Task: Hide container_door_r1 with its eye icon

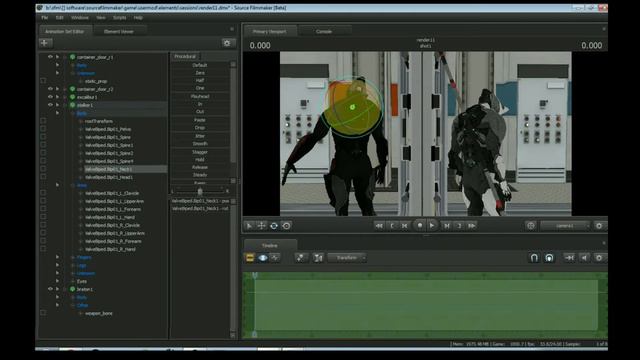Action: (50, 57)
